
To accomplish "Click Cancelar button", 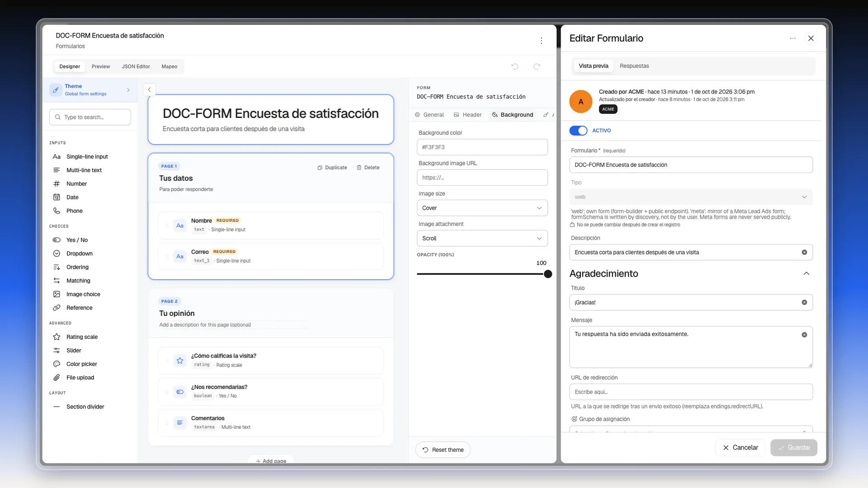I will [x=740, y=447].
